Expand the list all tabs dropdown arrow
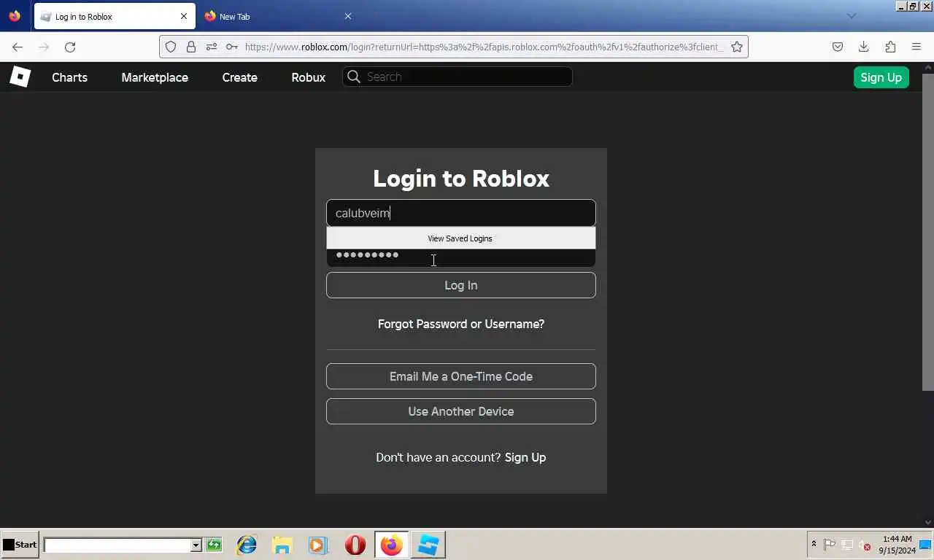The image size is (934, 560). [x=851, y=16]
